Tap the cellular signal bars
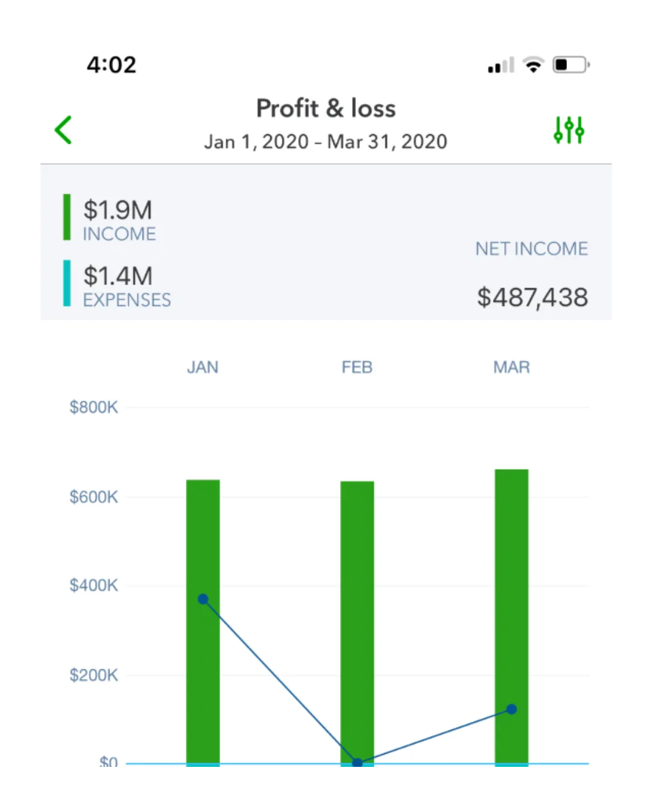This screenshot has height=812, width=650. tap(501, 65)
